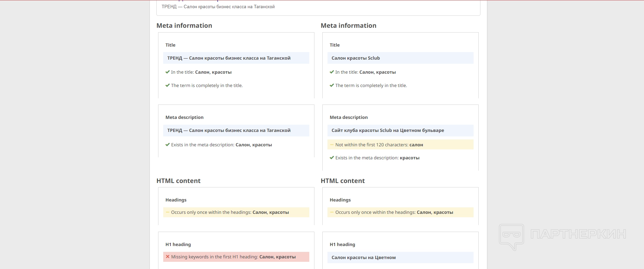This screenshot has height=269, width=644.
Task: Click the pink 'Missing keywords in the first H1' alert
Action: [236, 257]
